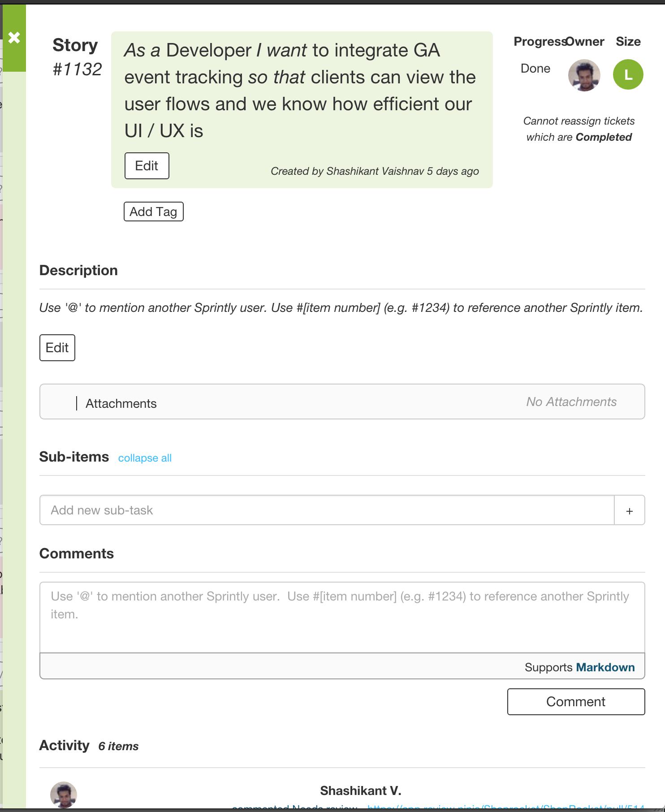Click the Done progress status

[x=535, y=69]
